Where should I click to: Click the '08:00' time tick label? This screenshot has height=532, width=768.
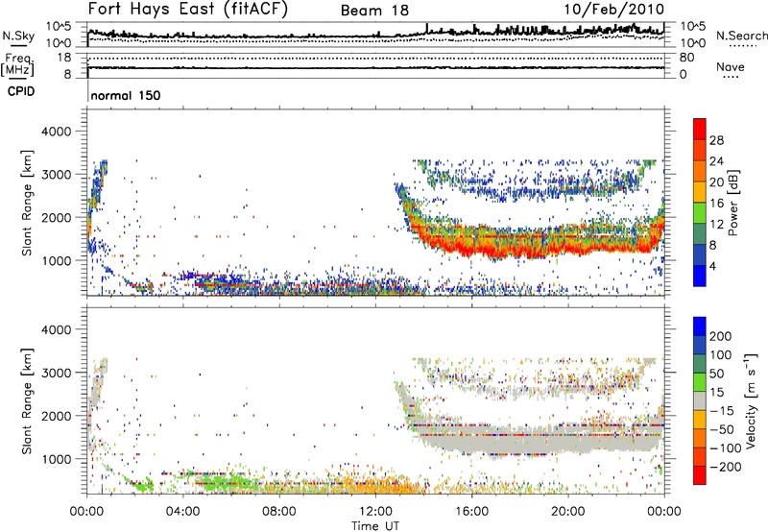pos(279,512)
